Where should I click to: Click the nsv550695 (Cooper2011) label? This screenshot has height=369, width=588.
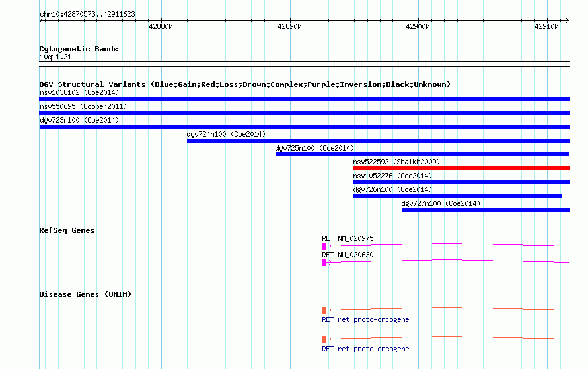(x=83, y=106)
